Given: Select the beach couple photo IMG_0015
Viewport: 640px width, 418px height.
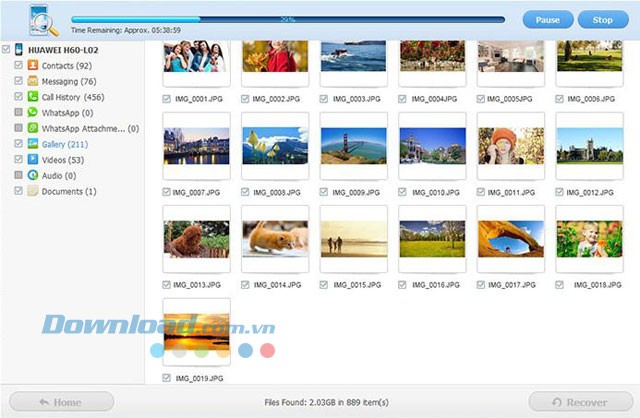Looking at the screenshot, I should coord(353,239).
